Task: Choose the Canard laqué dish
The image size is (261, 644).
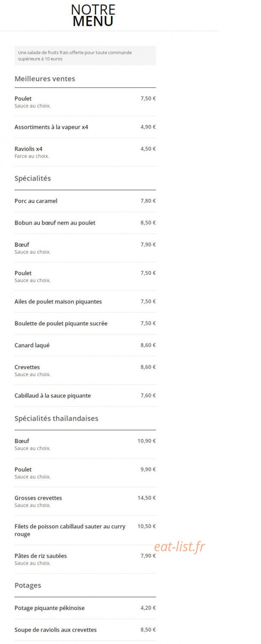Action: (85, 345)
